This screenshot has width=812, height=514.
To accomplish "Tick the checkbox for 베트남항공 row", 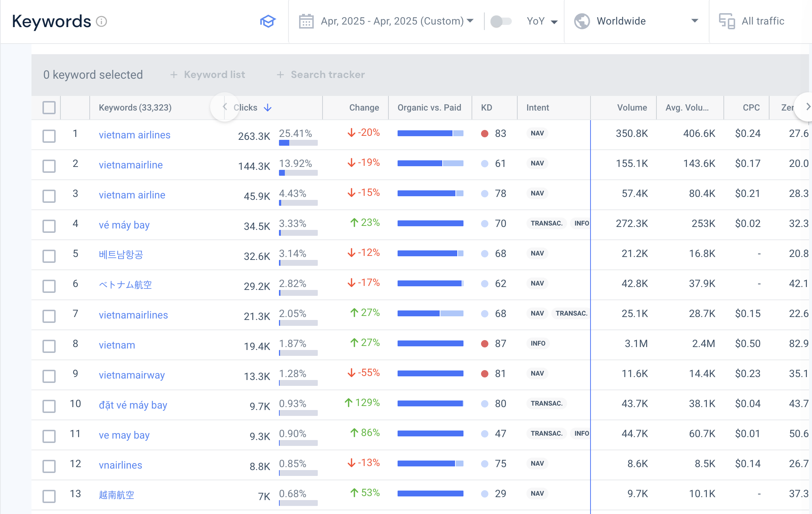I will [x=49, y=256].
